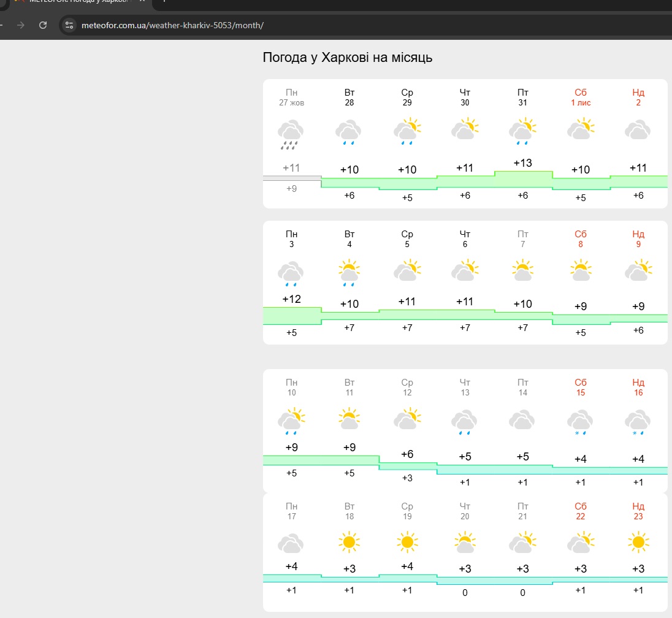
Task: Click the weather icon for Friday 31
Action: (x=522, y=132)
